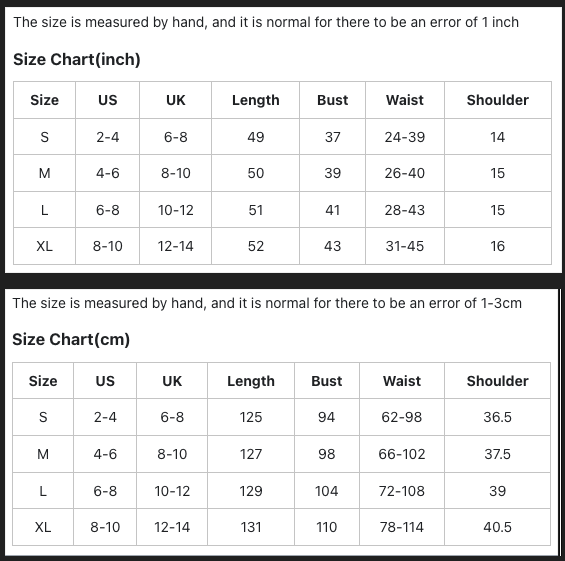
Task: Click the 36.5 shoulder value
Action: tap(498, 417)
